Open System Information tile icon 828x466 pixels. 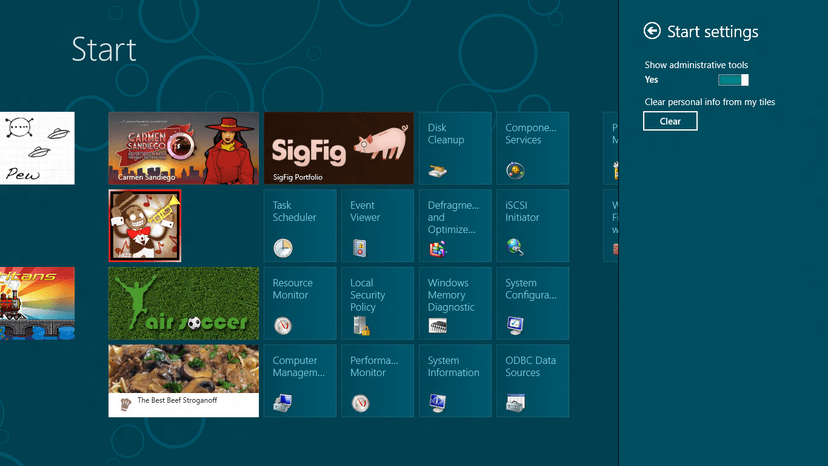pyautogui.click(x=437, y=403)
